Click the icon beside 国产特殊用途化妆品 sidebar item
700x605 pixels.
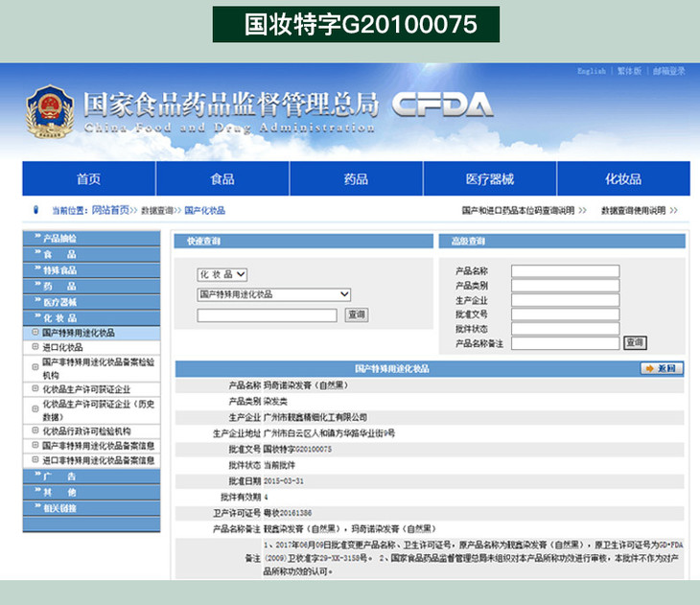(35, 333)
